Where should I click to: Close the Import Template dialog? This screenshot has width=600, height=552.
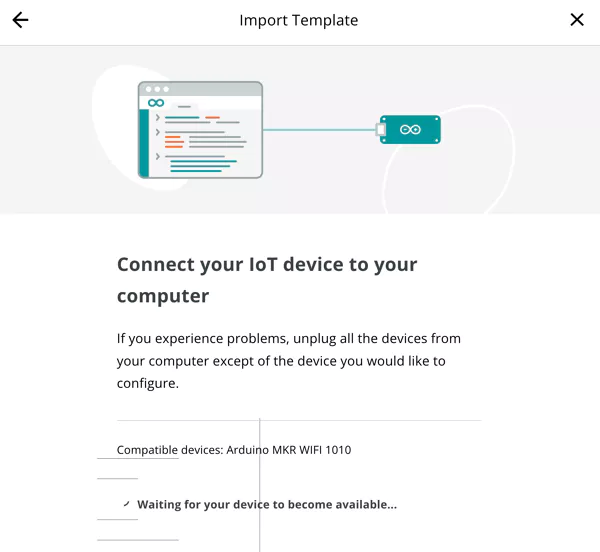[x=577, y=20]
